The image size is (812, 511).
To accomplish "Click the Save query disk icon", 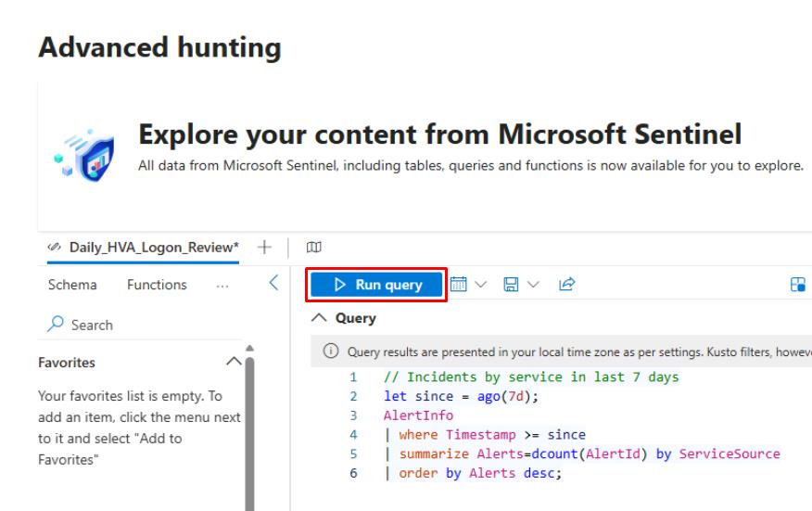I will pos(509,285).
